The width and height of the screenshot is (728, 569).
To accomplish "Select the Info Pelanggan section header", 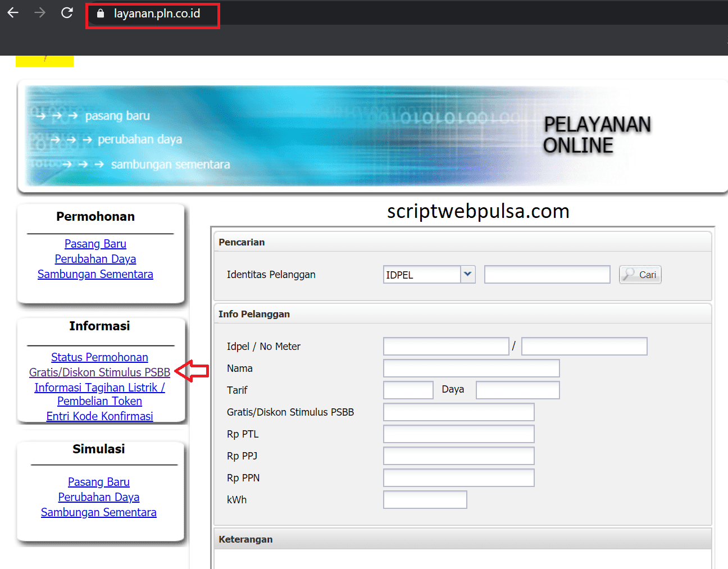I will tap(254, 314).
